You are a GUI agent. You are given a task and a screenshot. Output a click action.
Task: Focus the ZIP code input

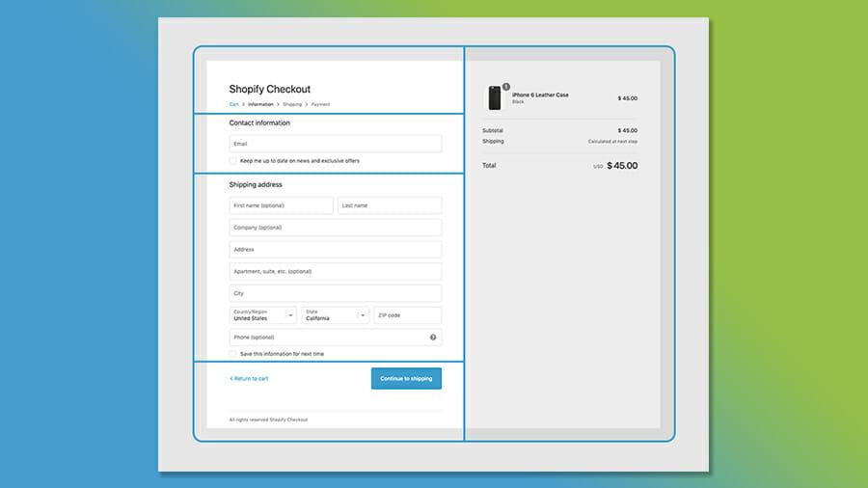click(407, 315)
